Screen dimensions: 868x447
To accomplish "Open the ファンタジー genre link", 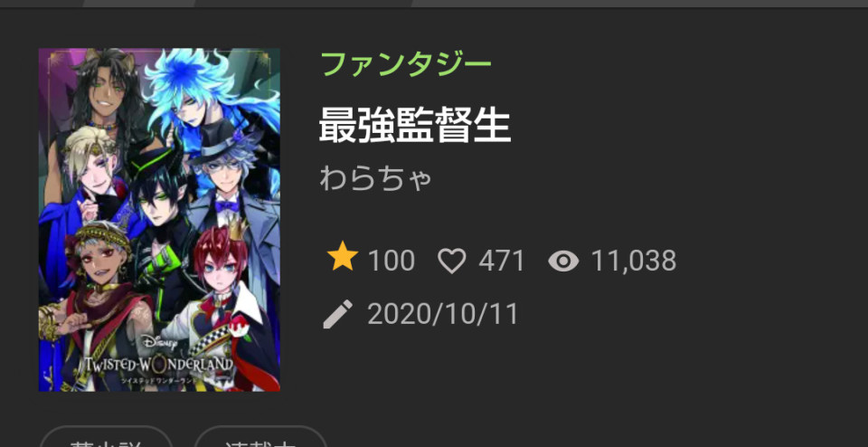I will (x=406, y=64).
